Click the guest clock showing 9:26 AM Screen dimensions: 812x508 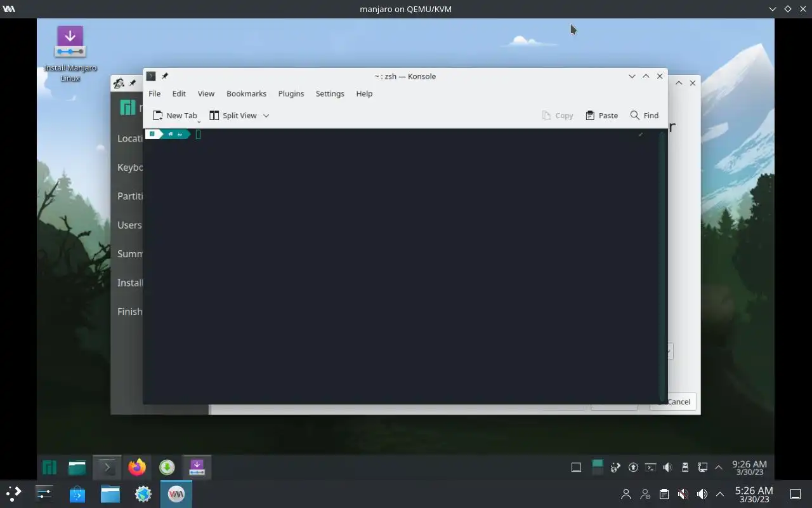749,468
